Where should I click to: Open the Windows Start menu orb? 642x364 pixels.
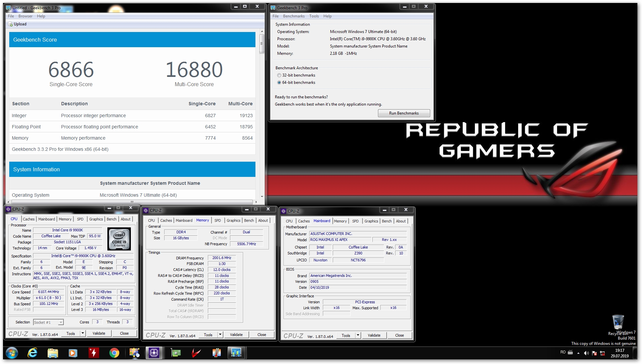click(12, 353)
